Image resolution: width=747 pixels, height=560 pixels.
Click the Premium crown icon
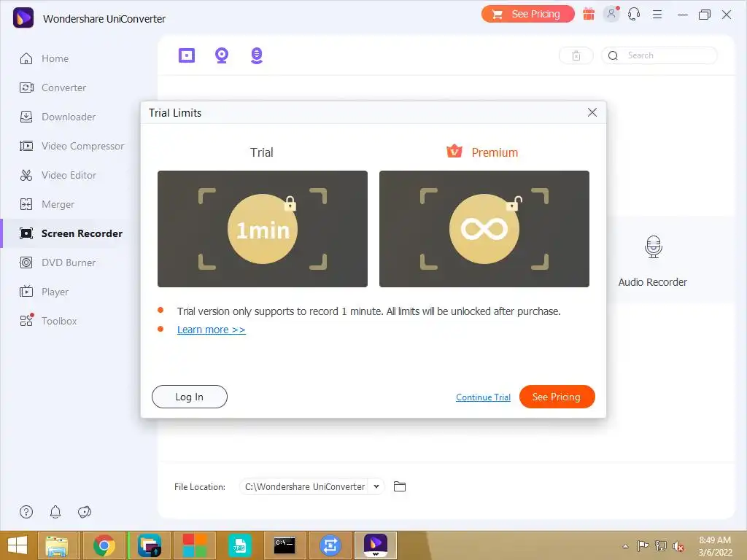(454, 152)
